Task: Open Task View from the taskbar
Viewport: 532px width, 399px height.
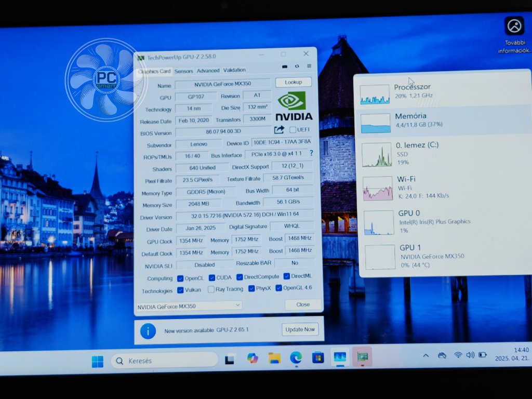Action: [x=230, y=360]
